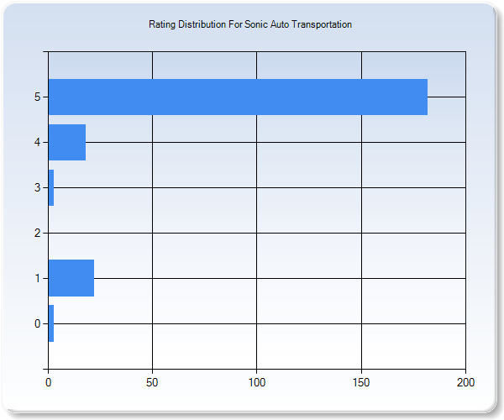Click the horizontal axis label 100
Screen dimensions: 504x420
click(x=256, y=382)
